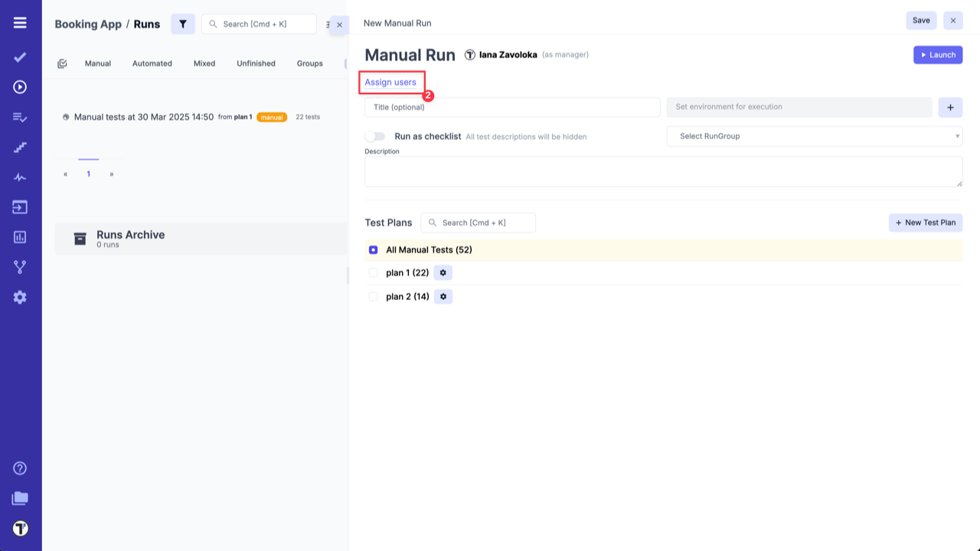Open project Settings gear in sidebar
980x551 pixels.
pyautogui.click(x=20, y=297)
